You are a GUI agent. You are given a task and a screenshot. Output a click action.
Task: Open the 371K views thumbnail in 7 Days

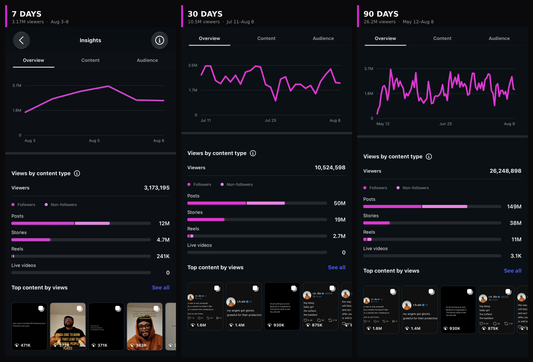coord(106,327)
